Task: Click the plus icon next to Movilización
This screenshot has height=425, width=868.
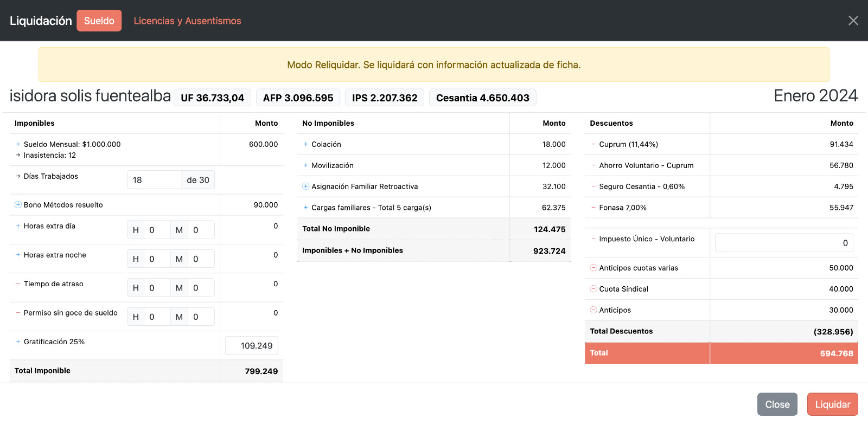Action: [x=306, y=165]
